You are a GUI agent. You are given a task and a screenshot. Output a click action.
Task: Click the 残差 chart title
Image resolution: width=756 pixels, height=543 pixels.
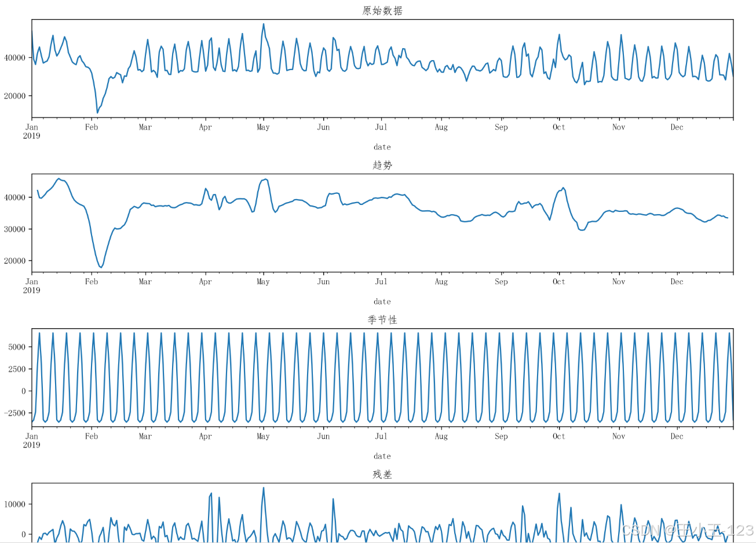coord(382,474)
